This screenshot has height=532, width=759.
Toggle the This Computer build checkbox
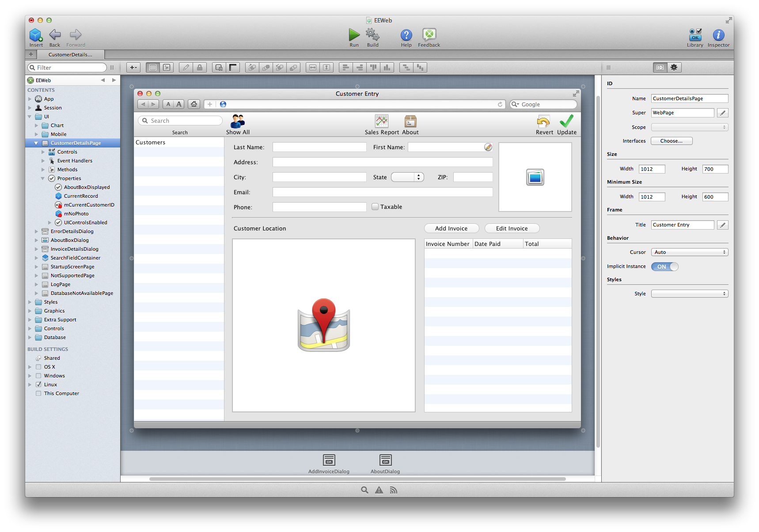coord(38,393)
